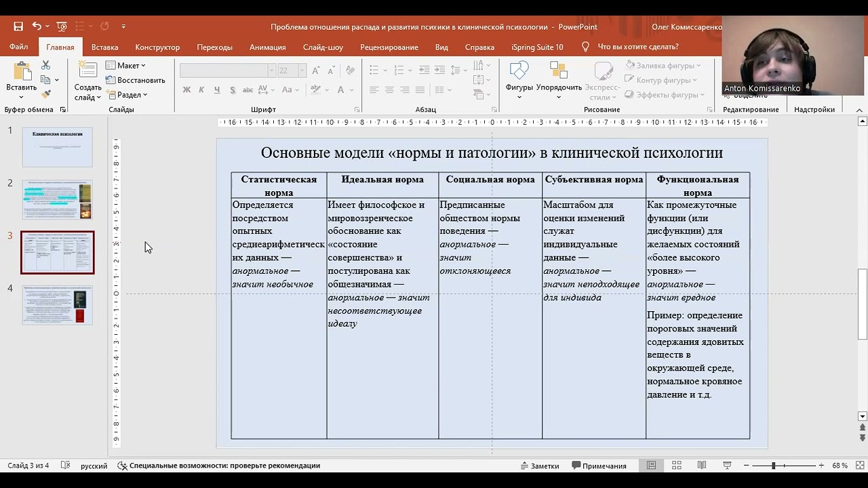
Task: Toggle bold Ж formatting
Action: pyautogui.click(x=186, y=89)
